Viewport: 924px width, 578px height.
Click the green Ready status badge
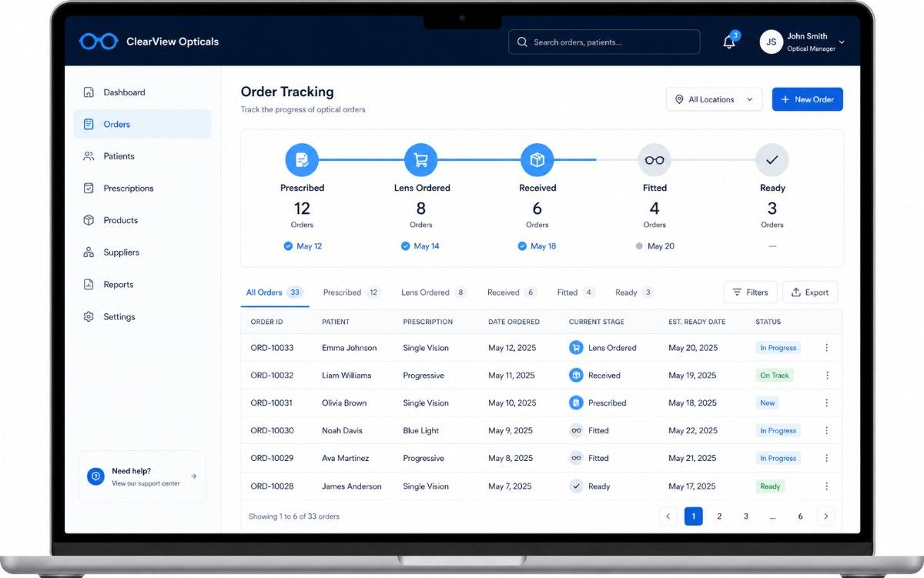click(x=770, y=486)
